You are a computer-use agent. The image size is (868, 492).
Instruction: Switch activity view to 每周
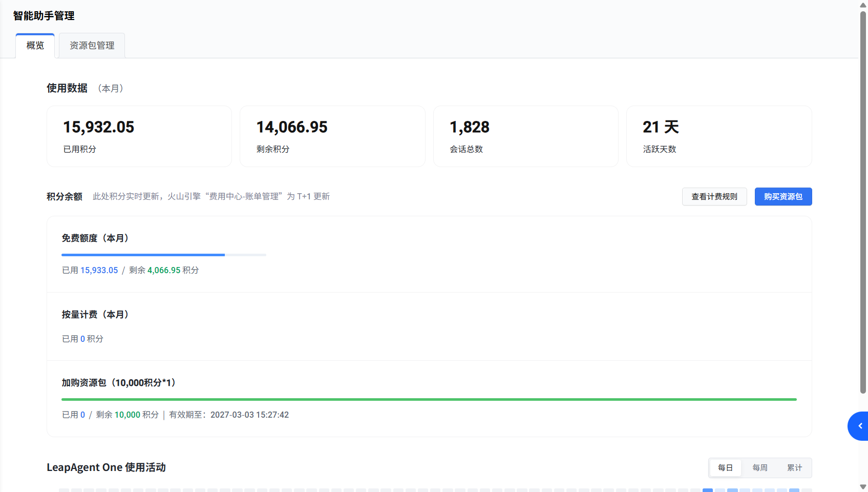coord(760,468)
